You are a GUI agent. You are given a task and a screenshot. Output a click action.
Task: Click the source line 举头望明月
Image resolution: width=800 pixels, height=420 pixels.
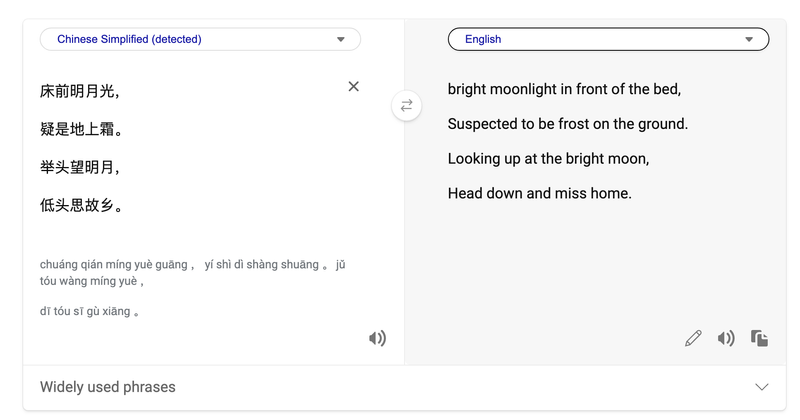[79, 168]
